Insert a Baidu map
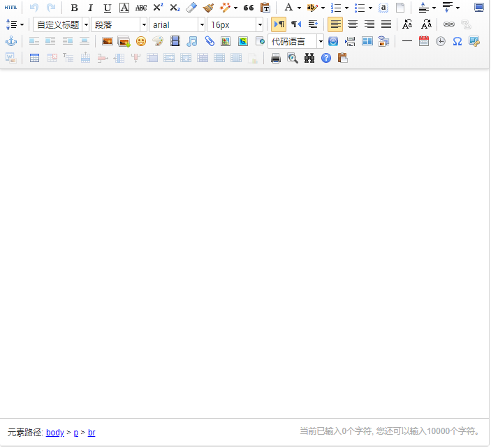This screenshot has height=448, width=491. point(226,41)
